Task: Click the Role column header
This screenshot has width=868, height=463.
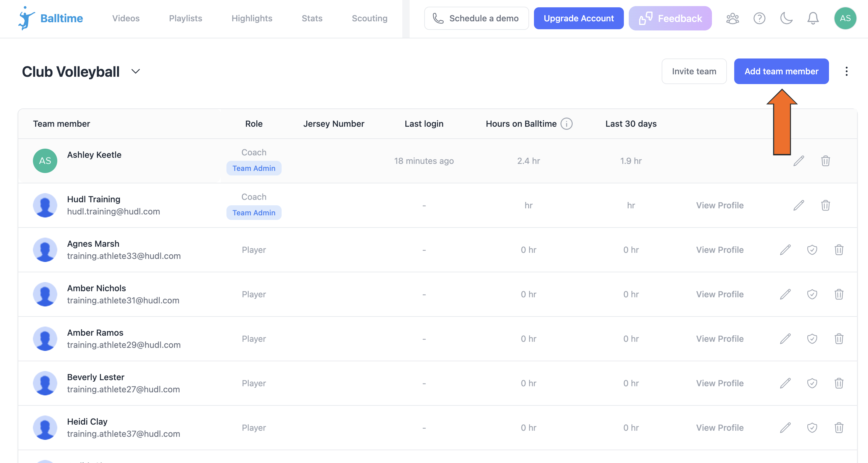Action: point(254,124)
